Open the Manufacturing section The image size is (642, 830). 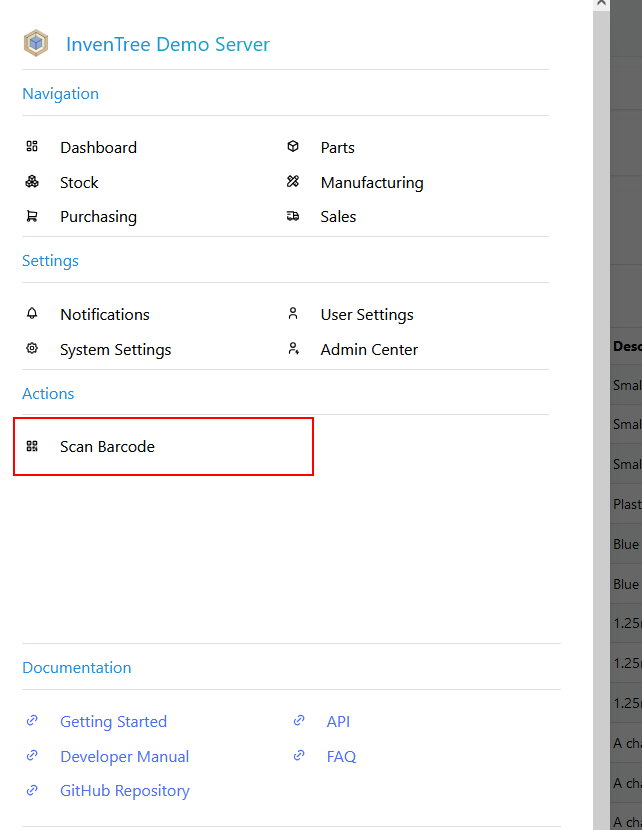pyautogui.click(x=371, y=182)
